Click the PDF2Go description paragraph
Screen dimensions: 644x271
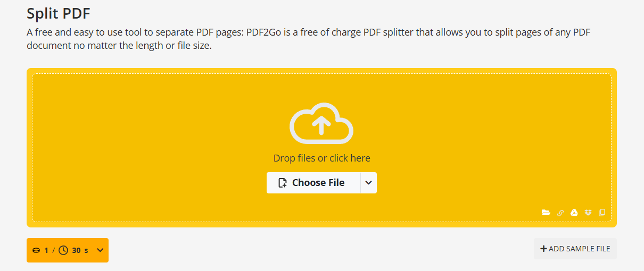click(309, 39)
